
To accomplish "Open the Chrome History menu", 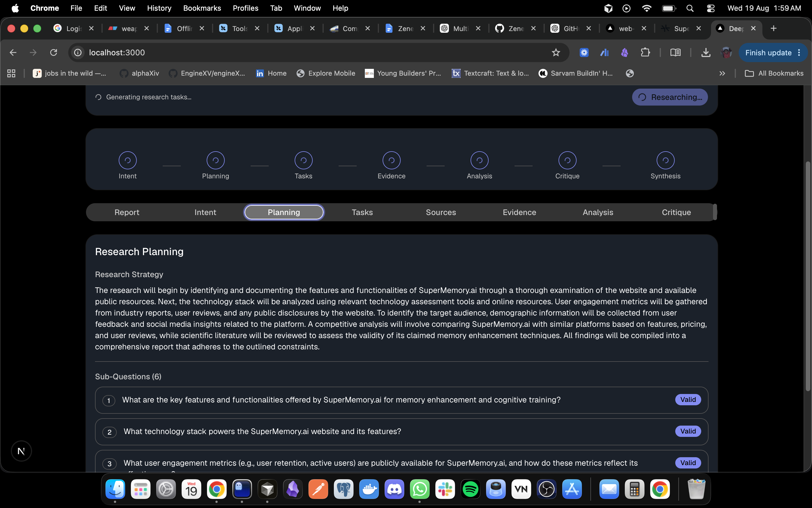I will click(159, 8).
